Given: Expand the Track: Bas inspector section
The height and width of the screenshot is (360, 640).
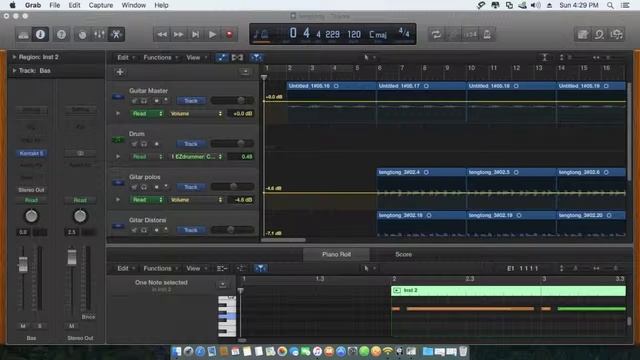Looking at the screenshot, I should pyautogui.click(x=14, y=71).
